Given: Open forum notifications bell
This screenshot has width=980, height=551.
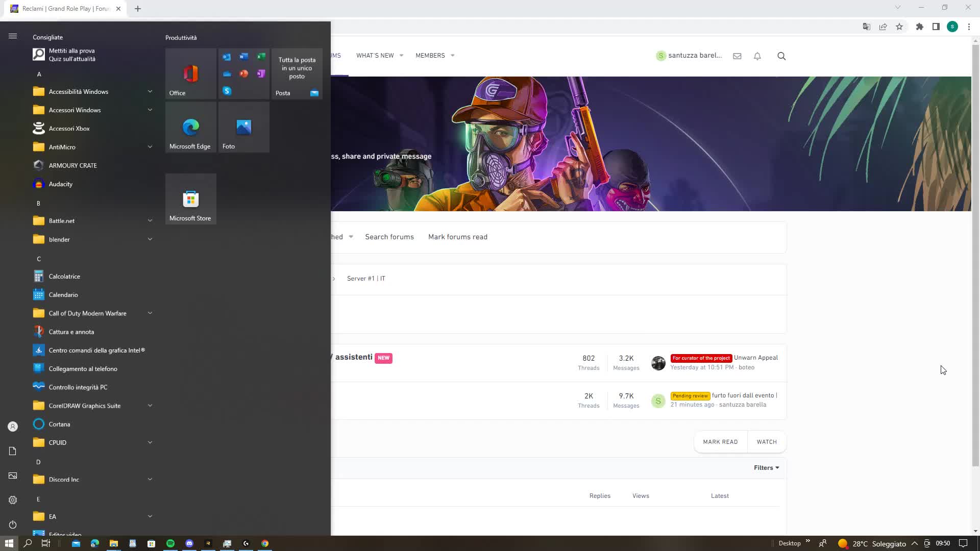Looking at the screenshot, I should coord(757,56).
